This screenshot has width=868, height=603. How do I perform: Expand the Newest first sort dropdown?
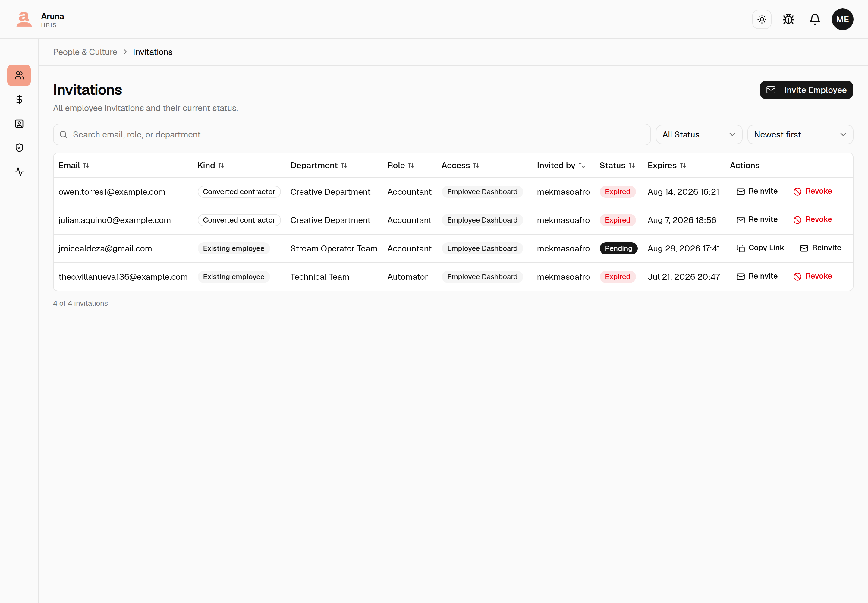tap(800, 134)
